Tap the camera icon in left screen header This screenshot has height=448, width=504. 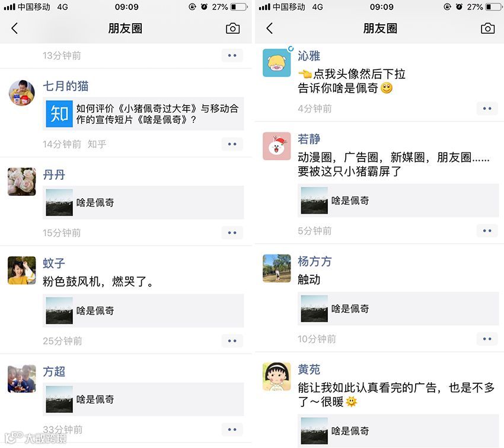232,28
